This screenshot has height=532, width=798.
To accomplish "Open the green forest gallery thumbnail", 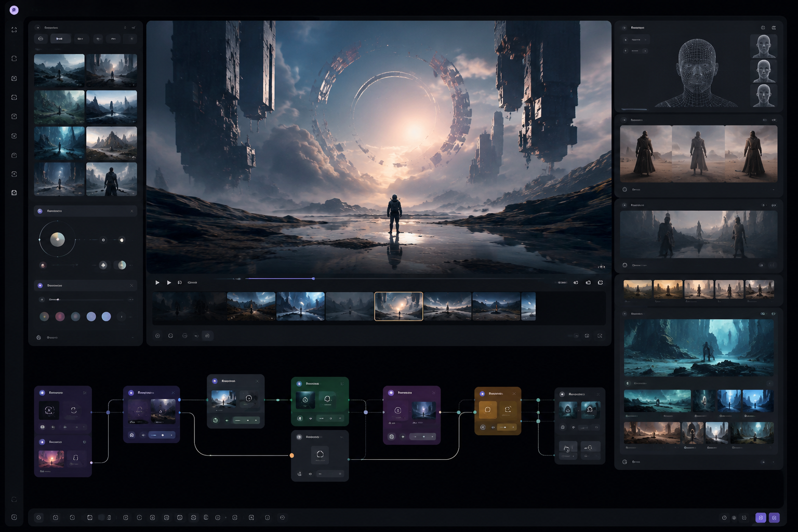I will click(59, 107).
